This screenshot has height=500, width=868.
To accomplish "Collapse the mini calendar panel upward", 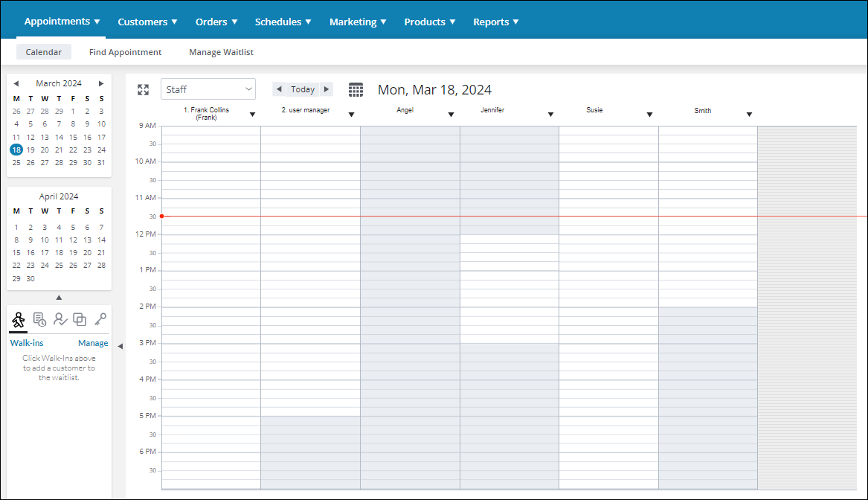I will 59,296.
